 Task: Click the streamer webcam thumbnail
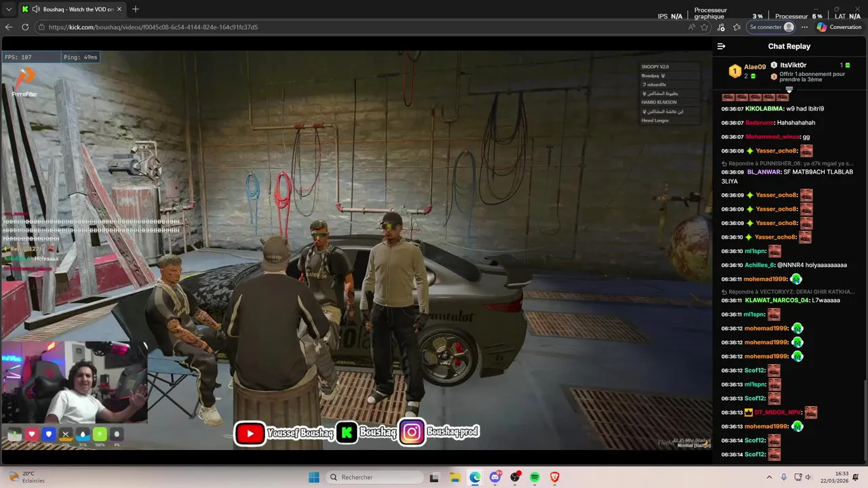click(x=75, y=383)
